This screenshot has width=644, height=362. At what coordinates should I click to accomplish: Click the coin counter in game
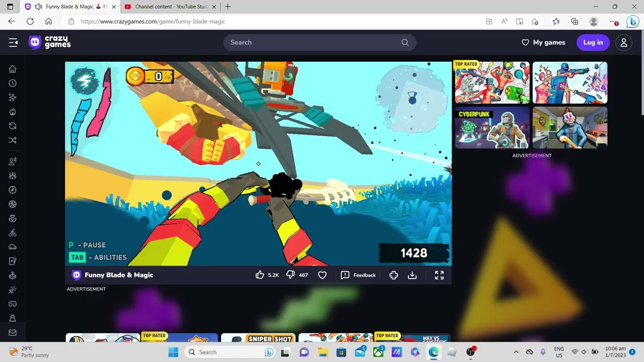click(150, 76)
